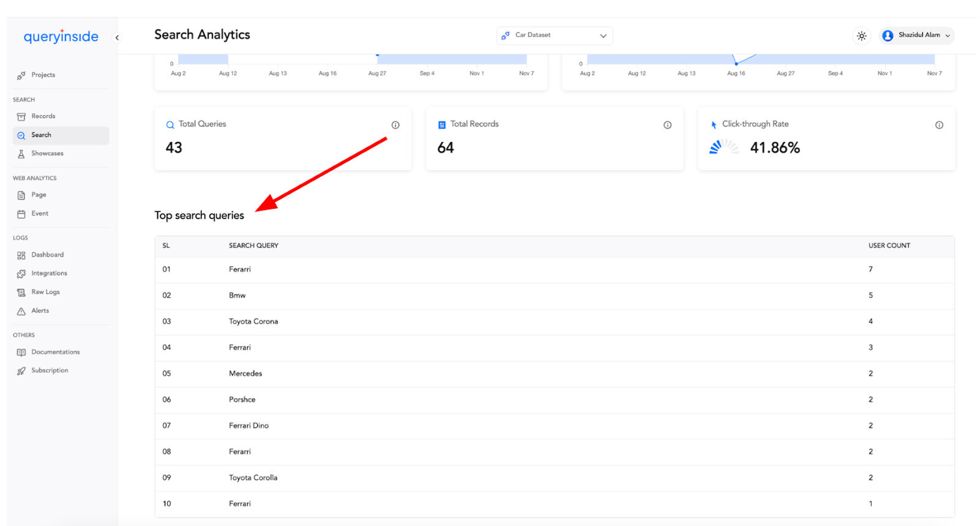Open the Projects icon in sidebar

pyautogui.click(x=21, y=75)
